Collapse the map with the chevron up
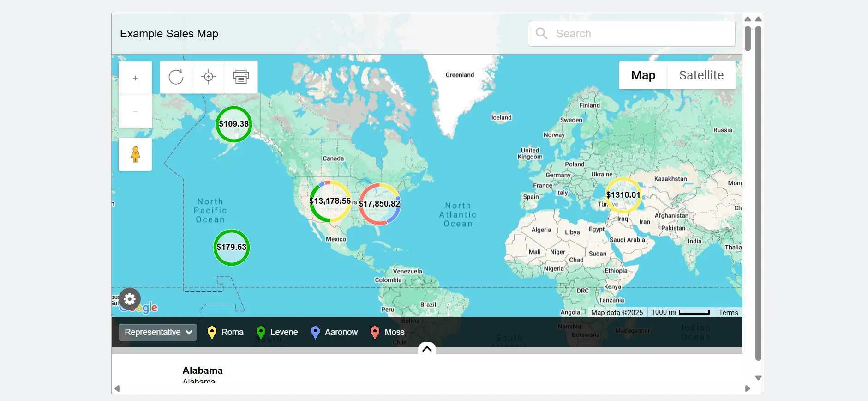This screenshot has height=401, width=868. 427,349
